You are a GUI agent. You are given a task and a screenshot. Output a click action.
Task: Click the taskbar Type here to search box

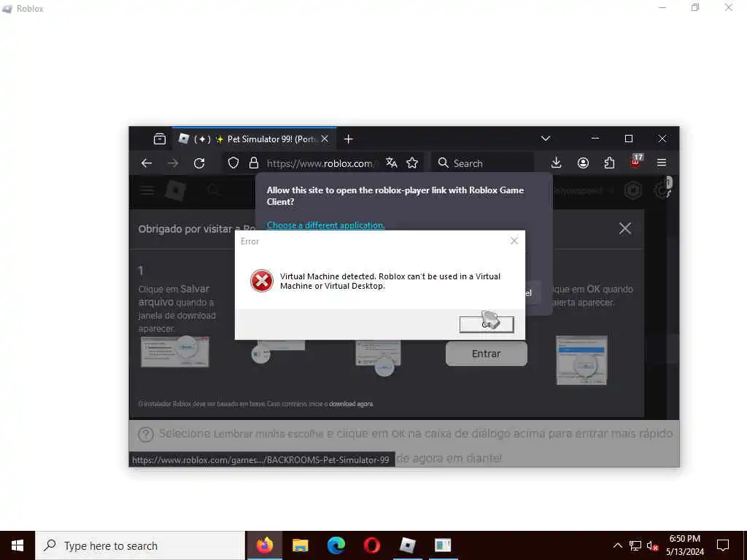tap(140, 545)
